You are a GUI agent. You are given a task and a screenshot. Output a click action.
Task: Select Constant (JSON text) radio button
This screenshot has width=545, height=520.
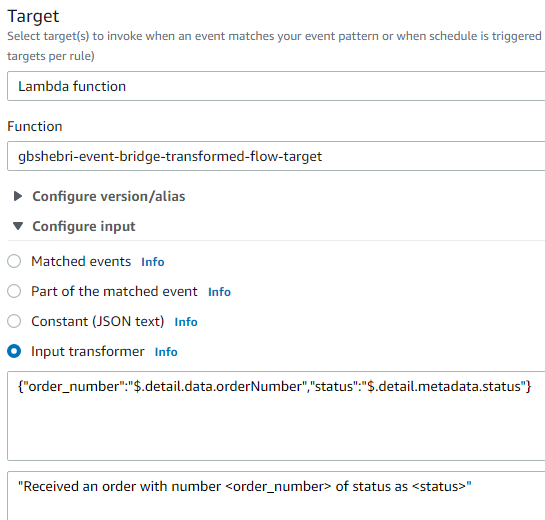click(x=14, y=321)
